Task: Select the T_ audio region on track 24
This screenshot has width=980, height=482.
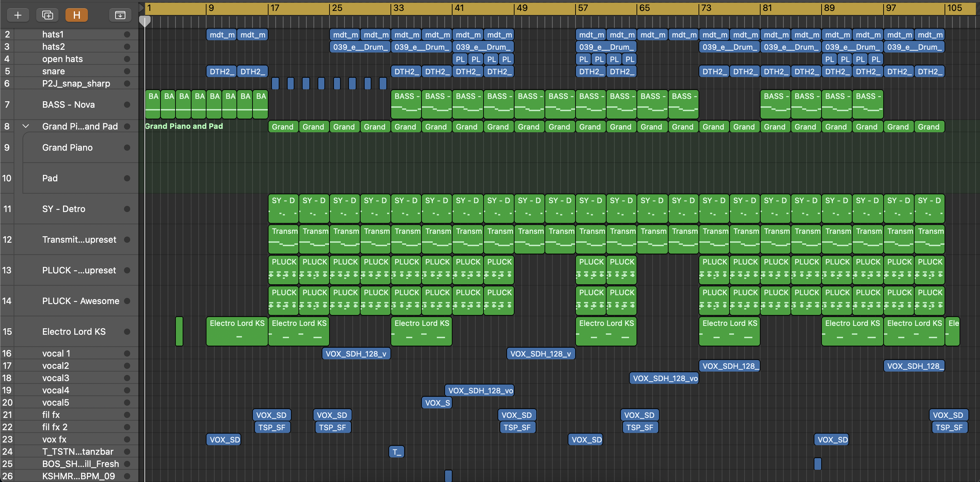Action: pyautogui.click(x=396, y=452)
